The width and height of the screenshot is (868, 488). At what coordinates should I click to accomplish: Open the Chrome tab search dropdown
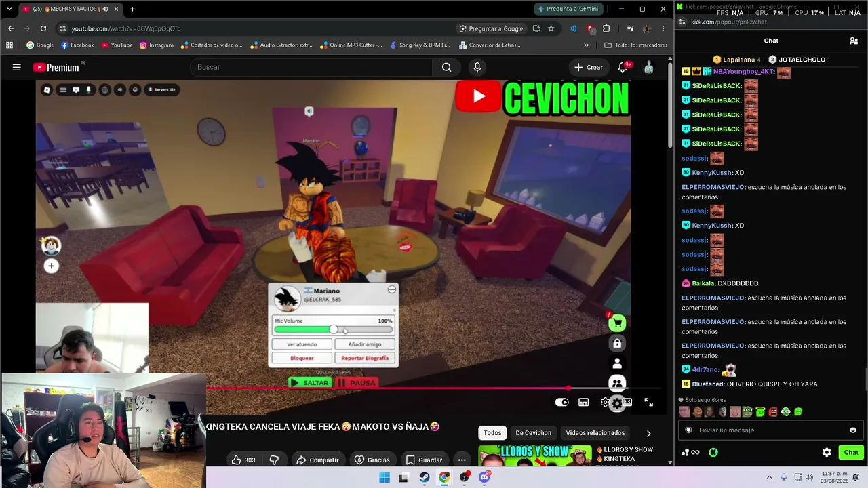(9, 9)
